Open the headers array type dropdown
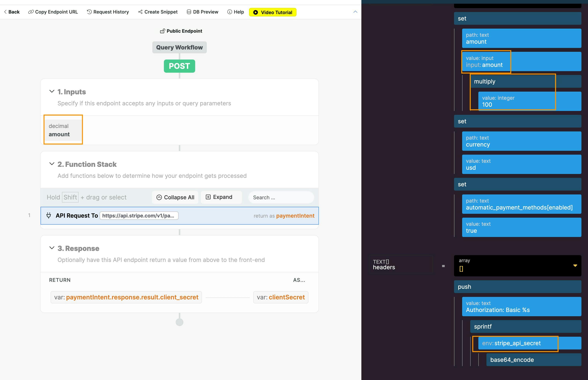Viewport: 588px width, 380px height. point(575,266)
